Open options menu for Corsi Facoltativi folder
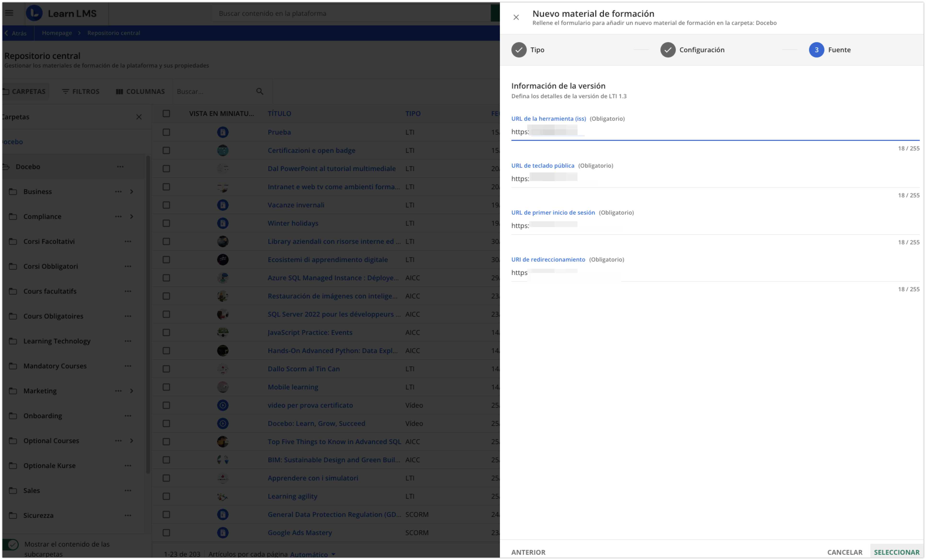Image resolution: width=926 pixels, height=560 pixels. point(128,241)
